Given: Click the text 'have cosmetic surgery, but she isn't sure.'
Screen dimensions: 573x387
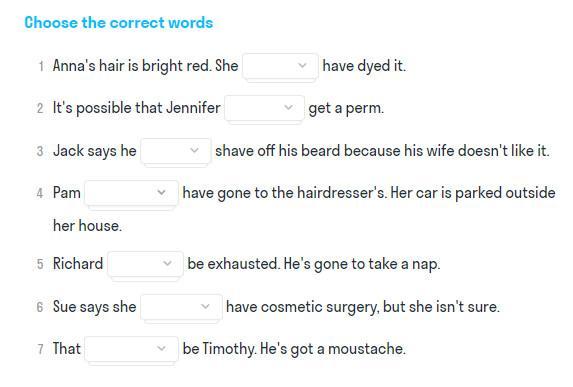Looking at the screenshot, I should [x=363, y=307].
